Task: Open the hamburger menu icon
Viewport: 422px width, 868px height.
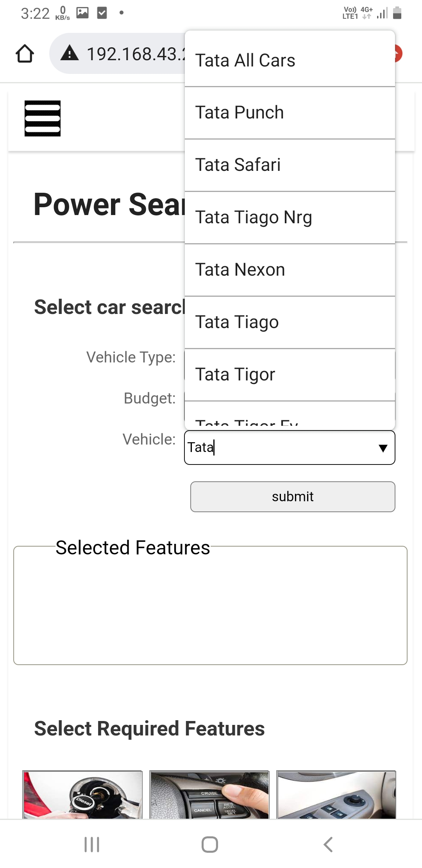Action: tap(43, 118)
